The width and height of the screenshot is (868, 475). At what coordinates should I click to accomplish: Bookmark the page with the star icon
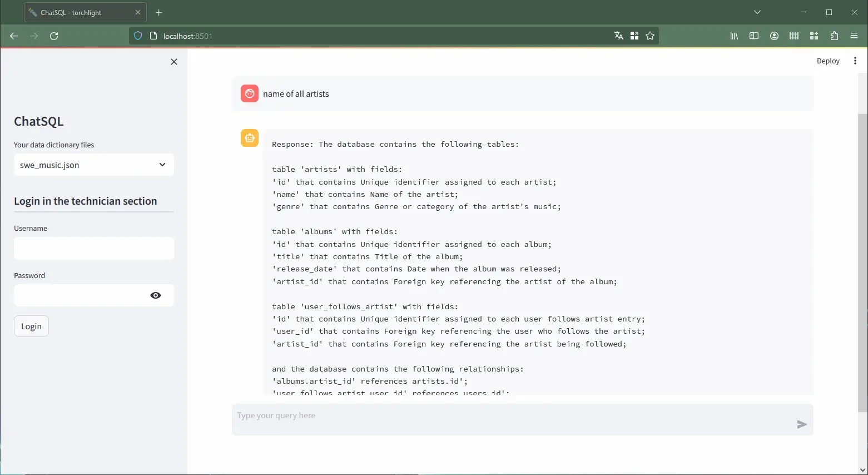tap(650, 36)
